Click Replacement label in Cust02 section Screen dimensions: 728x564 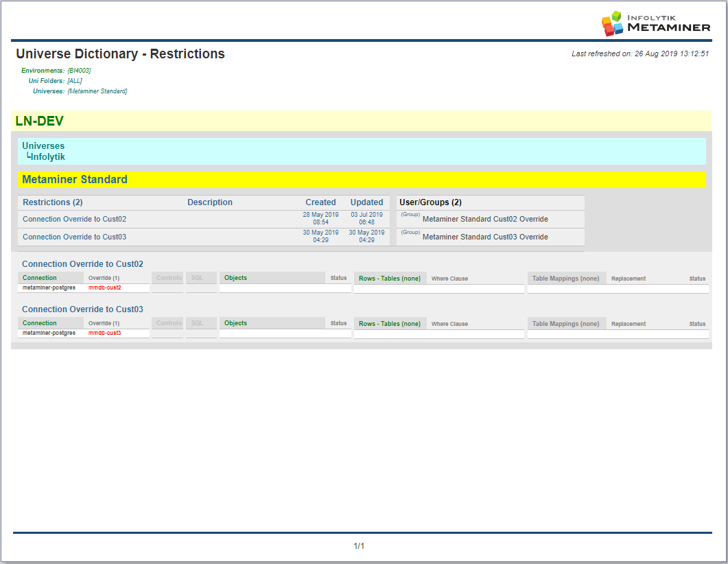pos(629,279)
